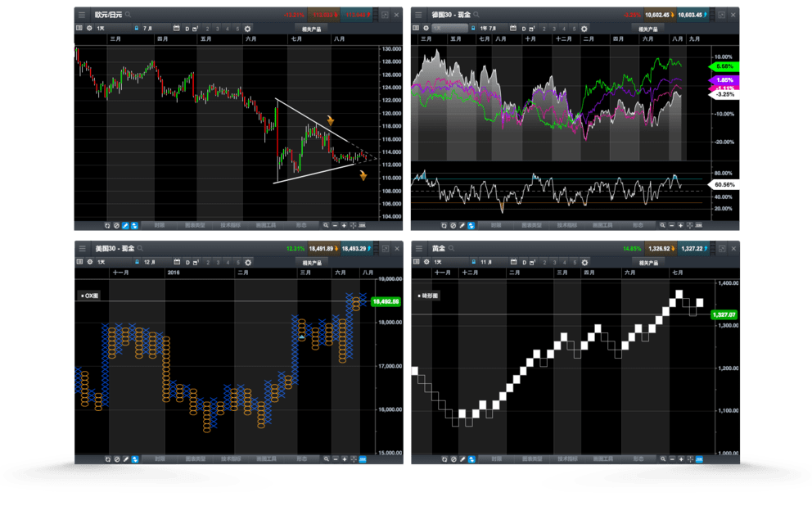Click the sell price 18,491.89 in 美国30 chart

tap(323, 249)
